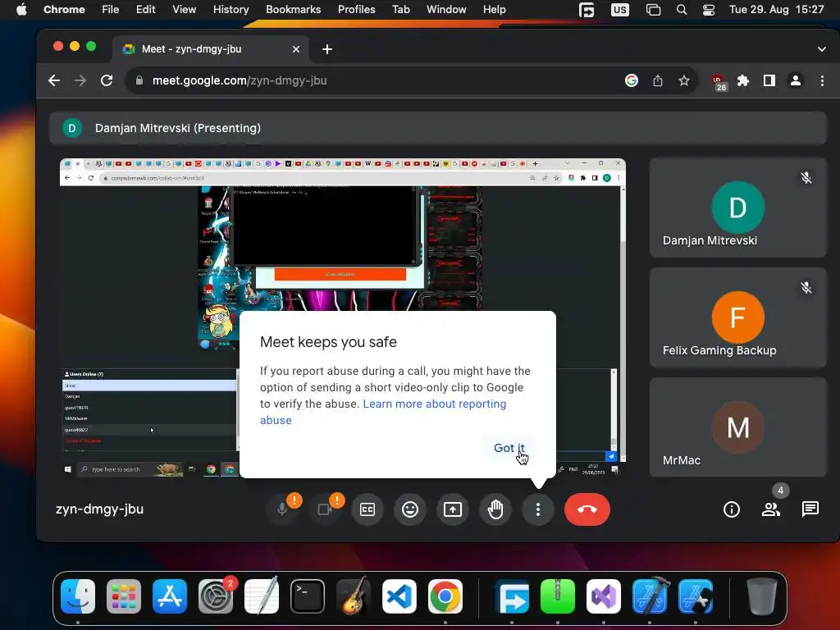Open System Settings from the Dock
The width and height of the screenshot is (840, 630).
216,596
